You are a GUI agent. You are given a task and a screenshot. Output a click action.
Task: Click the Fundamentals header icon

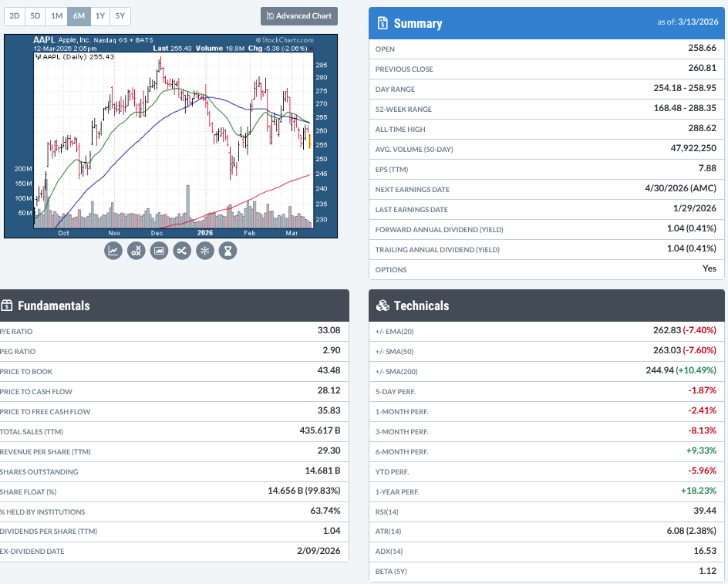[x=6, y=306]
